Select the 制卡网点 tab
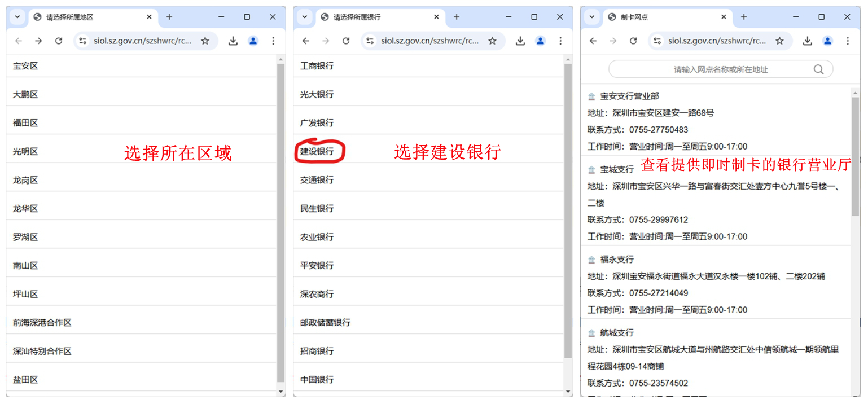868x404 pixels. tap(668, 17)
